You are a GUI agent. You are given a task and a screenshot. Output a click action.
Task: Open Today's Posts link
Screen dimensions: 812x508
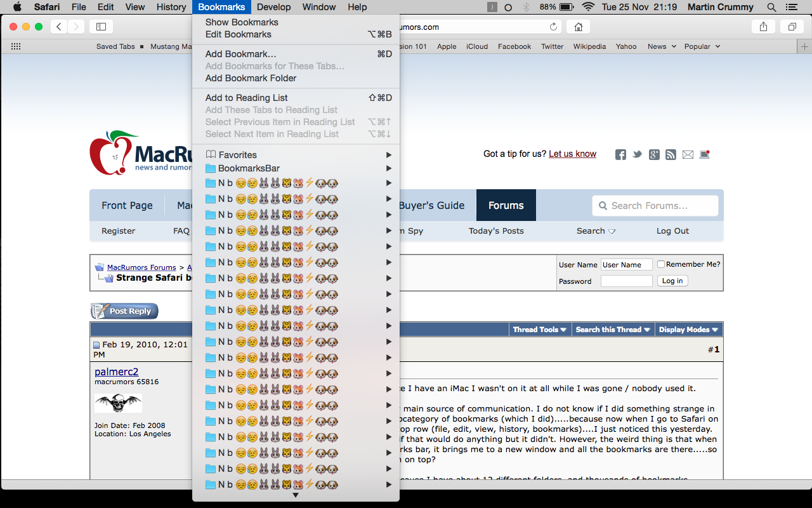[496, 231]
